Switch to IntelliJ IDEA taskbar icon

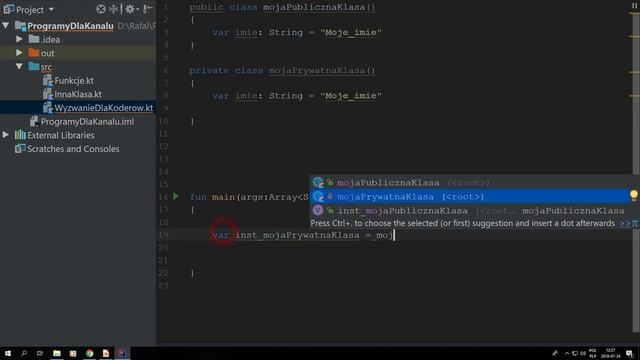tap(122, 353)
